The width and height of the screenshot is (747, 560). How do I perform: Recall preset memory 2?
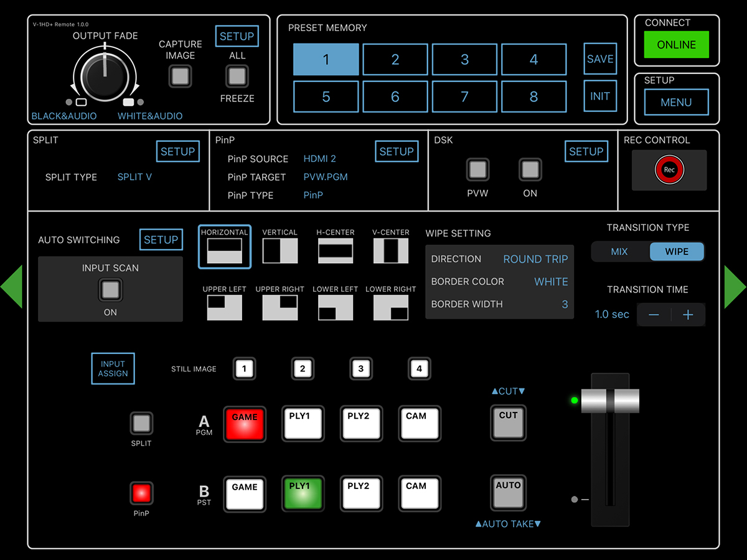click(395, 60)
